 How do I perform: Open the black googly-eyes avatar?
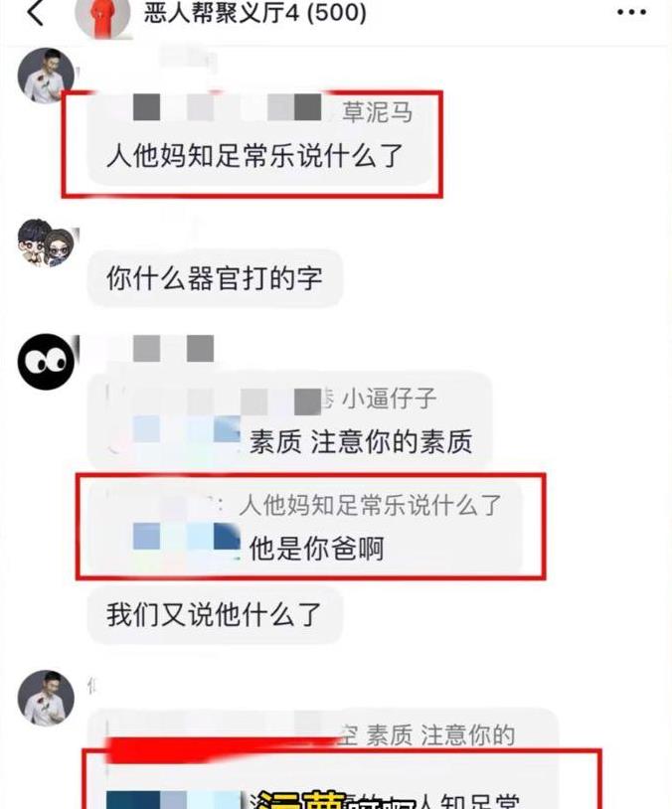coord(46,361)
